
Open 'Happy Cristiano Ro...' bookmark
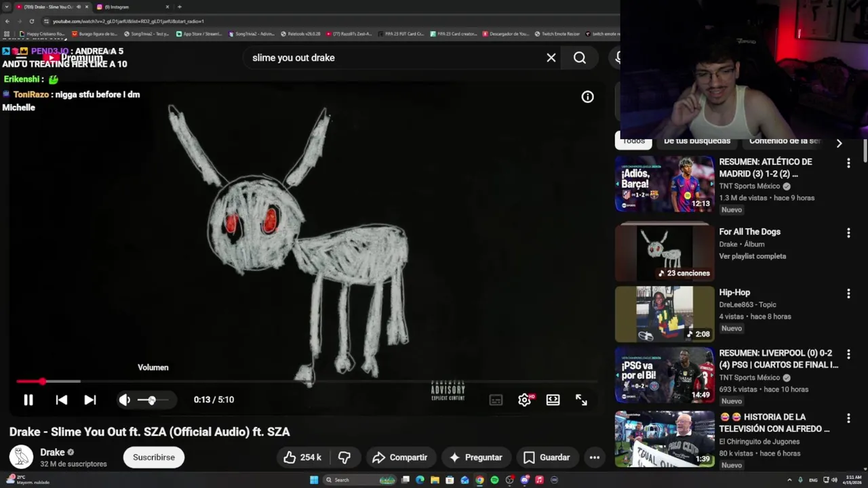42,34
